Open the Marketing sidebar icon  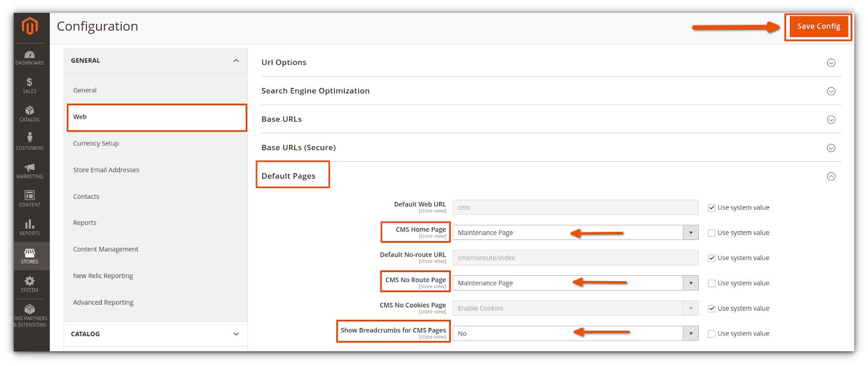(30, 171)
